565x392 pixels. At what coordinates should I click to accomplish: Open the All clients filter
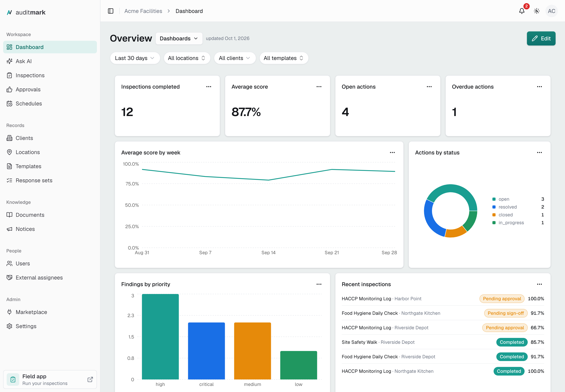235,58
